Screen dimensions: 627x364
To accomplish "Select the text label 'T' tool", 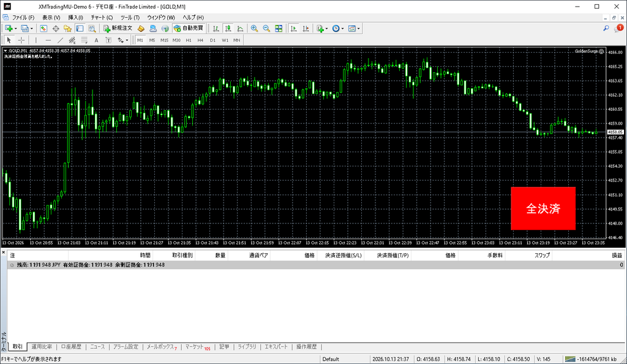I will coord(108,40).
